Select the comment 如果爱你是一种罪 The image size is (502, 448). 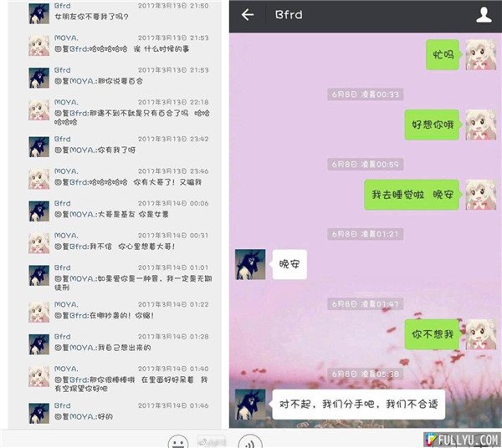point(133,283)
